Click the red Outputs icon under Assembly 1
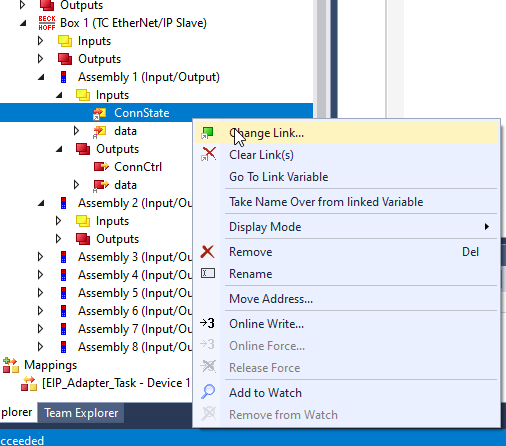Image resolution: width=506 pixels, height=446 pixels. pyautogui.click(x=83, y=149)
